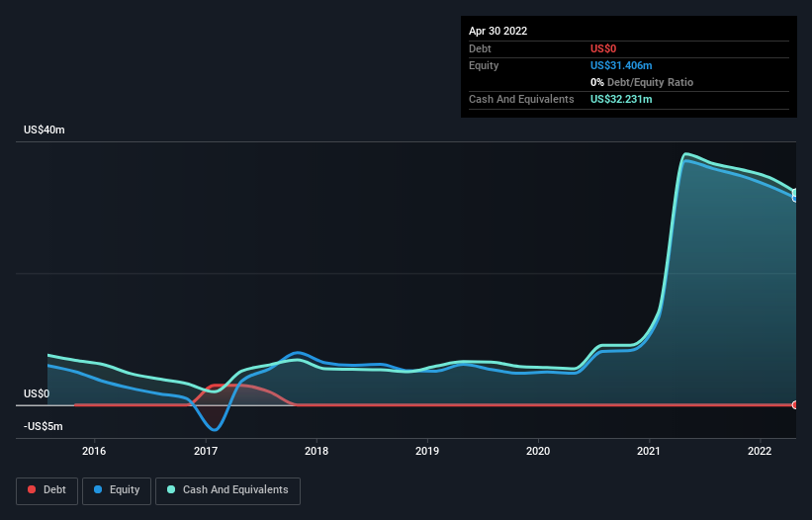The image size is (812, 520).
Task: Click the 2017 x-axis year label
Action: (206, 451)
